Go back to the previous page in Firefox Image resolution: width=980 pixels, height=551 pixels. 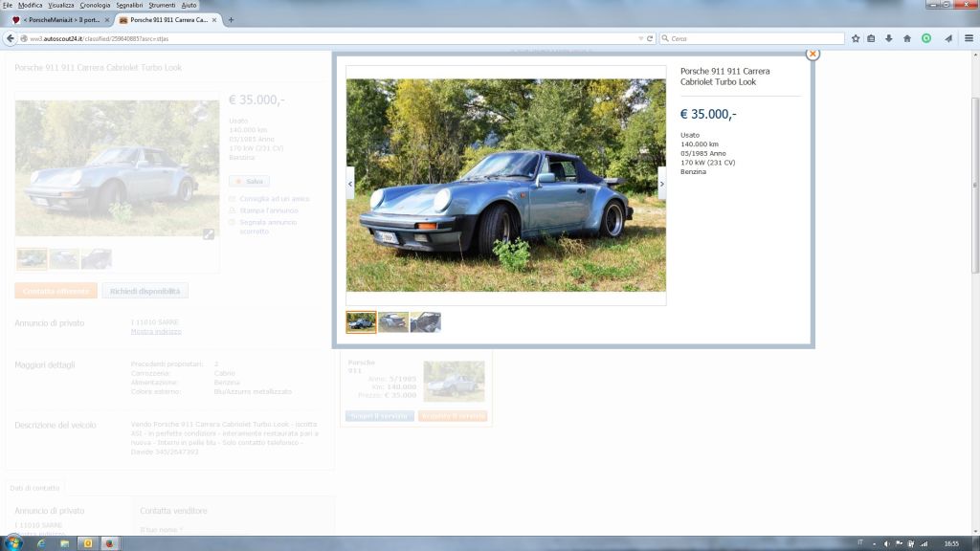[10, 38]
